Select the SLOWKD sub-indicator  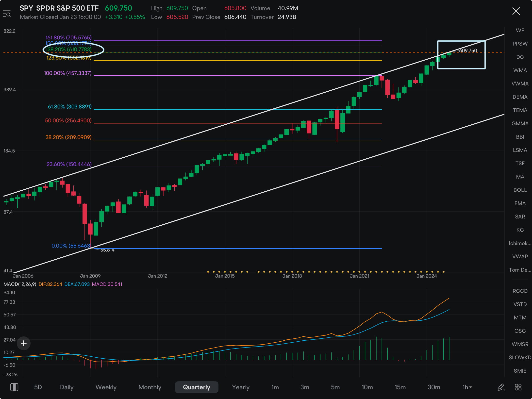pos(520,358)
